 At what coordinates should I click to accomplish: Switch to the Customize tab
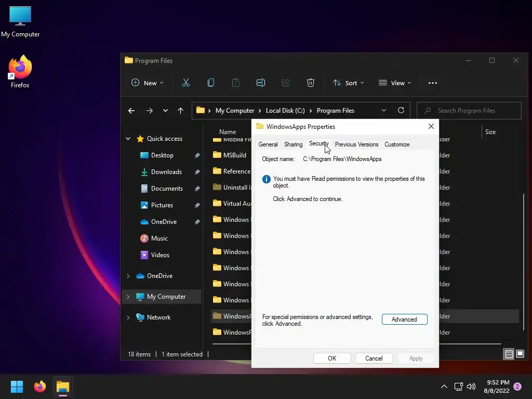pyautogui.click(x=397, y=144)
